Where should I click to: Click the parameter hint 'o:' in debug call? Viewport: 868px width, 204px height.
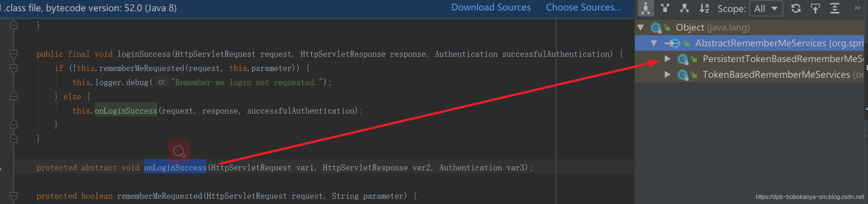[161, 82]
